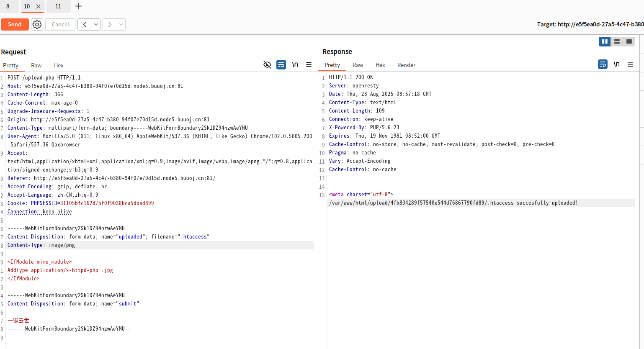This screenshot has height=349, width=644.
Task: Click the PHPSESSID cookie value
Action: [x=107, y=203]
